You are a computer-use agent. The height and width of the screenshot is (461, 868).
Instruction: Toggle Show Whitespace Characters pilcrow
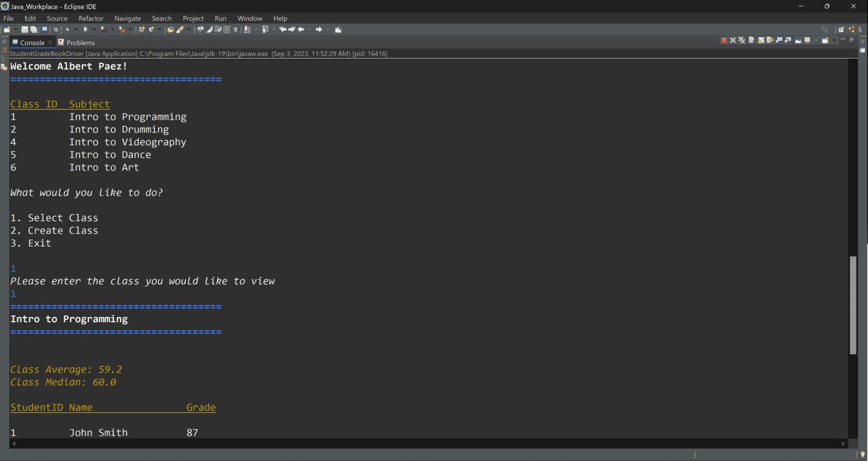(x=235, y=29)
